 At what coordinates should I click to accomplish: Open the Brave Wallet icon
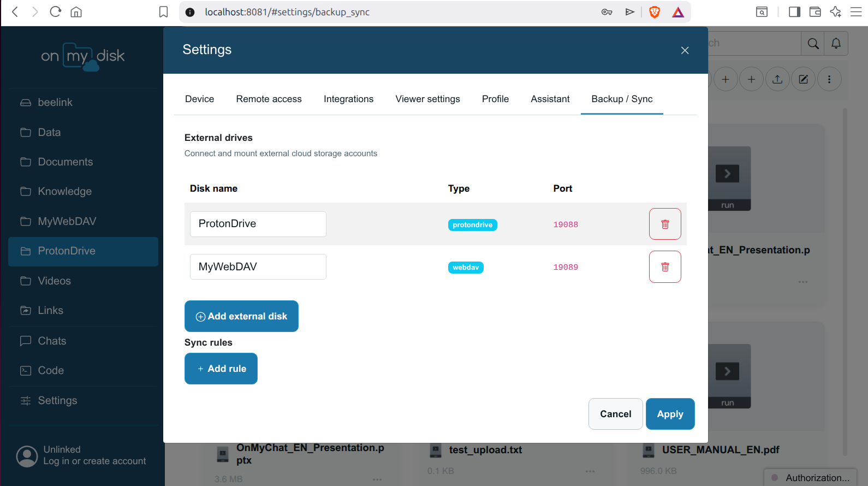815,12
